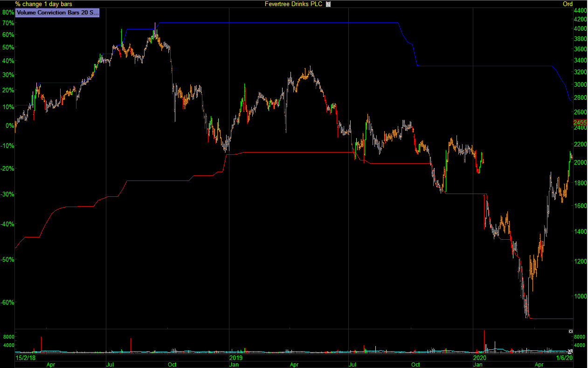The image size is (588, 368).
Task: Click the 2019 year label on time axis
Action: [236, 358]
